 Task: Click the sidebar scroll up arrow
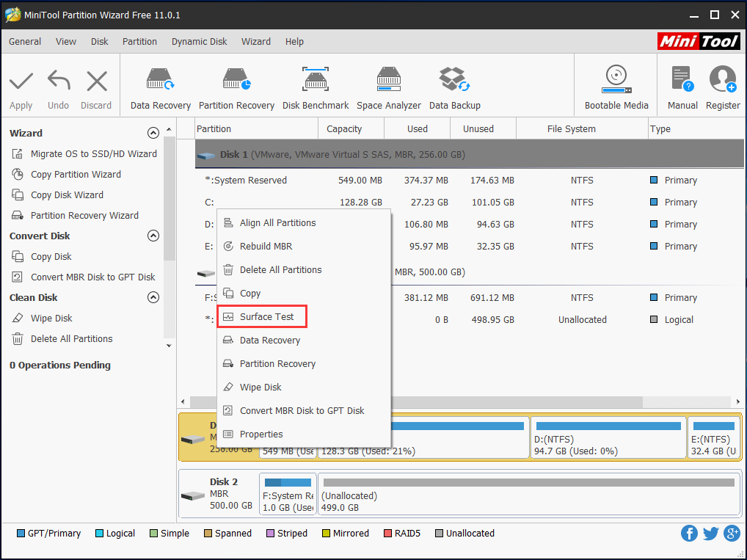(x=169, y=130)
